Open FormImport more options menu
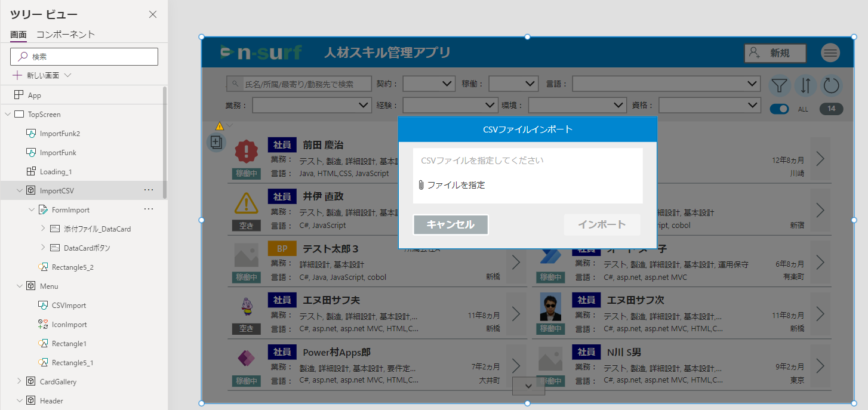The width and height of the screenshot is (868, 410). point(149,209)
